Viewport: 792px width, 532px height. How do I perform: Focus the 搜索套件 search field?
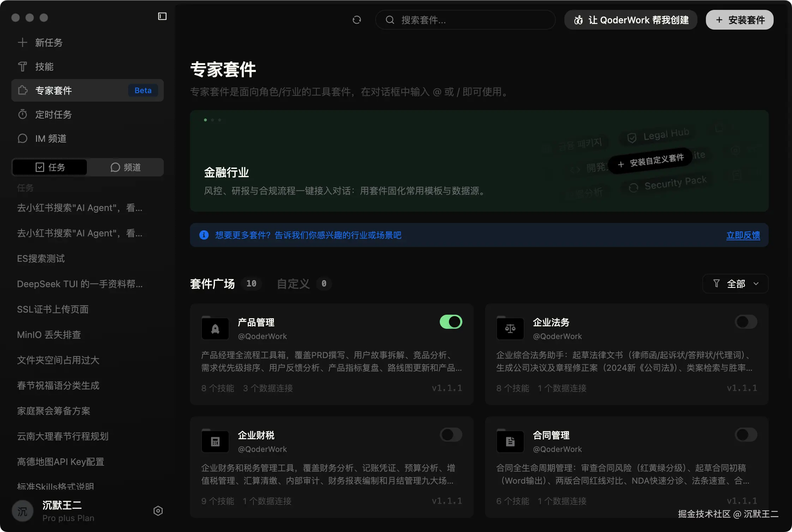[466, 20]
